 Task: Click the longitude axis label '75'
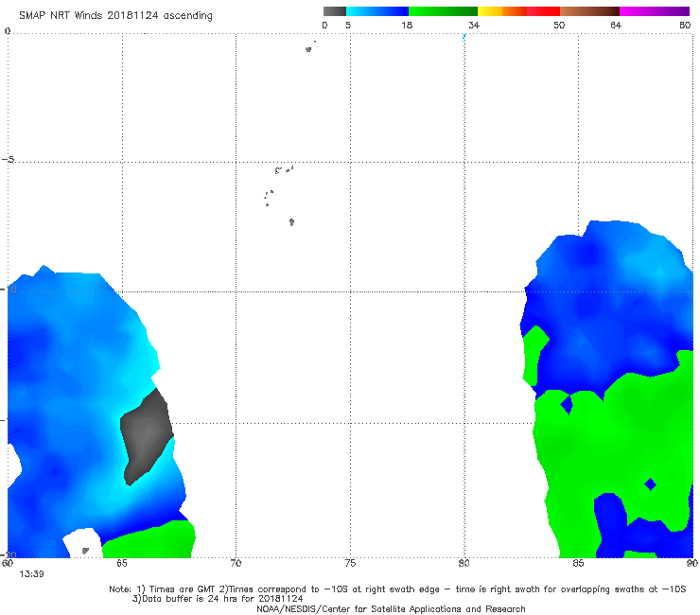tap(350, 564)
